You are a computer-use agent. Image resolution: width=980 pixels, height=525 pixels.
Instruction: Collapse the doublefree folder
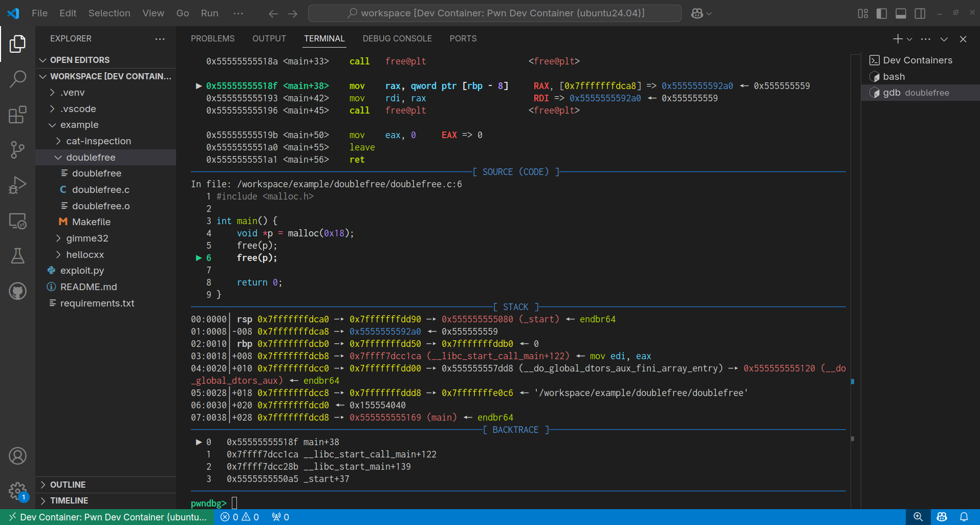91,158
